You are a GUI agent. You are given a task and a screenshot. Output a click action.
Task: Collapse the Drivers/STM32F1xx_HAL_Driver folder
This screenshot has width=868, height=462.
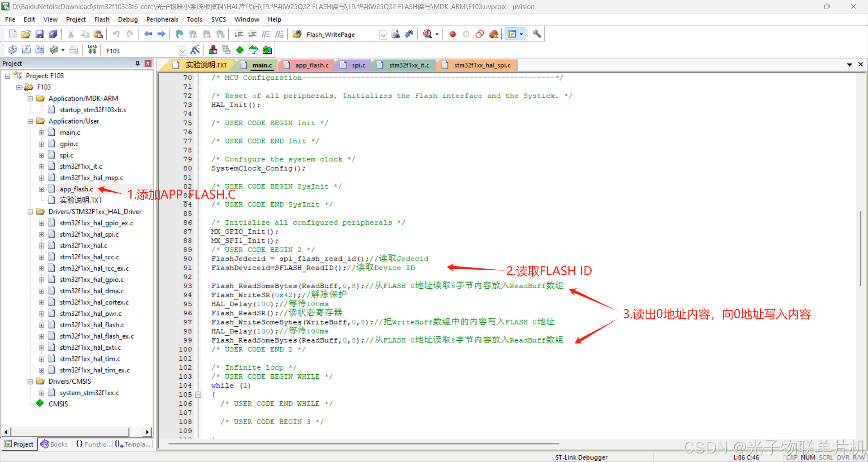coord(30,212)
